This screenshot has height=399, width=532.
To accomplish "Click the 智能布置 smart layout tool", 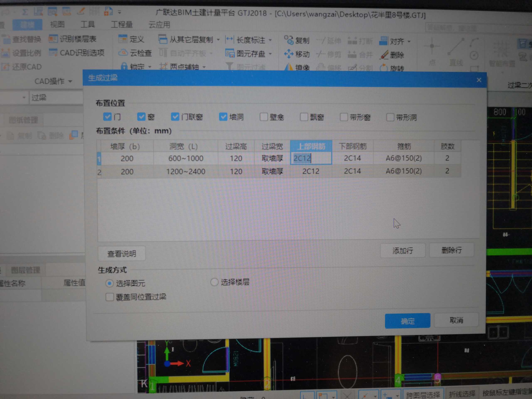I will 502,54.
